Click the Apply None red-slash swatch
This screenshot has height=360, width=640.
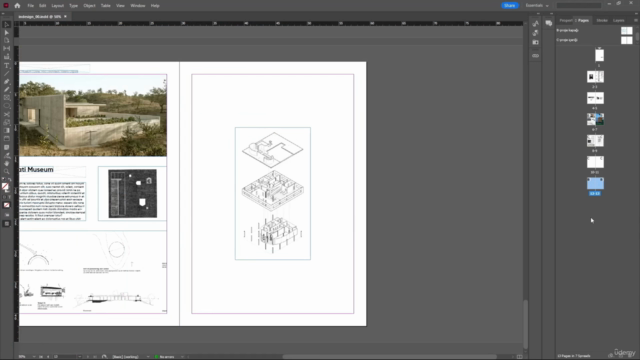coord(7,205)
